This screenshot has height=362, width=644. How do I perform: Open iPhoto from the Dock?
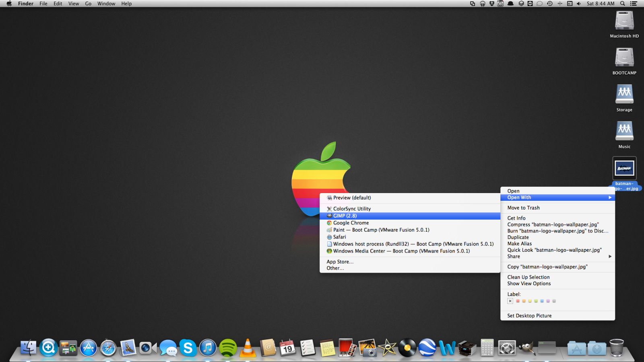pos(367,348)
